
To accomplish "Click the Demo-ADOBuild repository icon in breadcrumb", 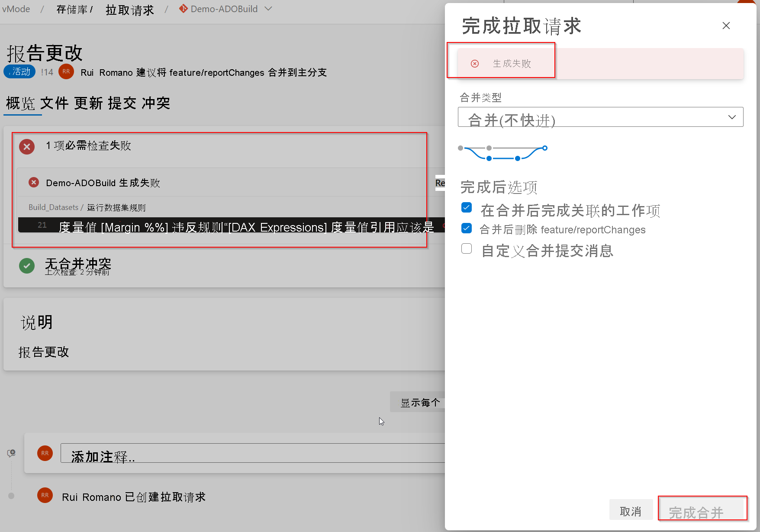I will click(x=183, y=9).
